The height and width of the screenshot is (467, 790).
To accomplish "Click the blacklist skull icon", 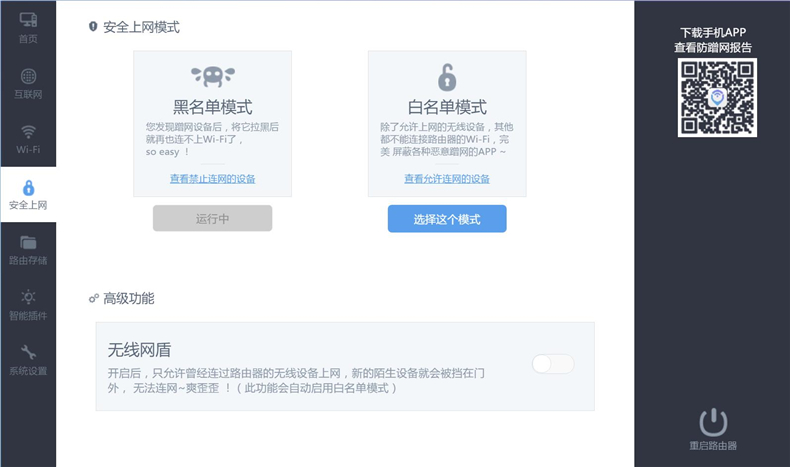I will [212, 76].
